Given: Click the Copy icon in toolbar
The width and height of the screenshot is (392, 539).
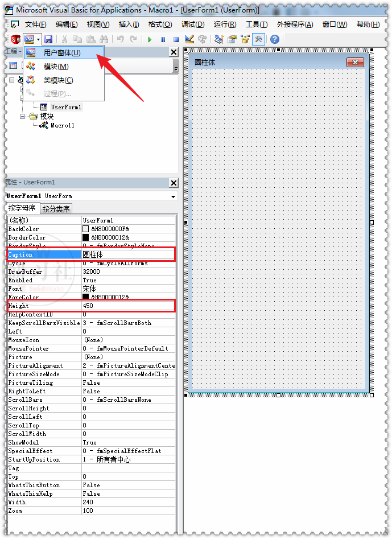Looking at the screenshot, I should 77,39.
